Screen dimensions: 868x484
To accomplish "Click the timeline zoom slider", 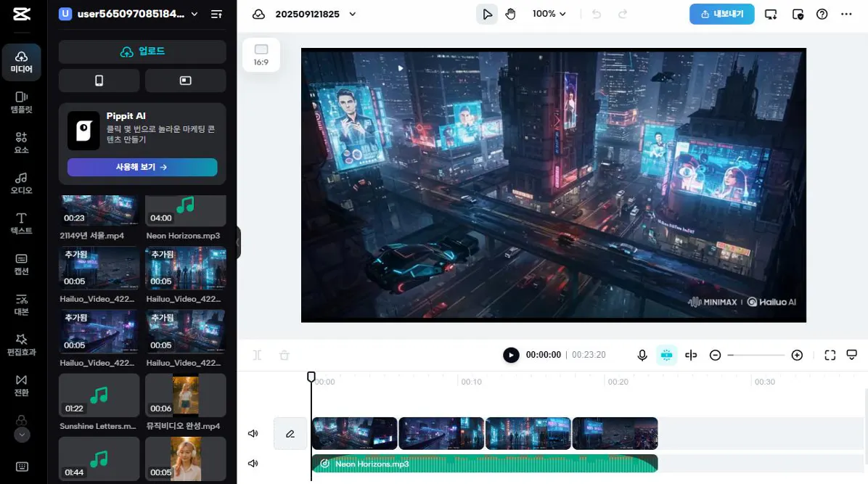I will [756, 355].
